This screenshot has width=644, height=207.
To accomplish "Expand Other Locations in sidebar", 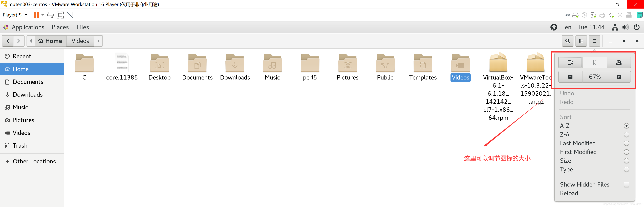I will pyautogui.click(x=34, y=161).
